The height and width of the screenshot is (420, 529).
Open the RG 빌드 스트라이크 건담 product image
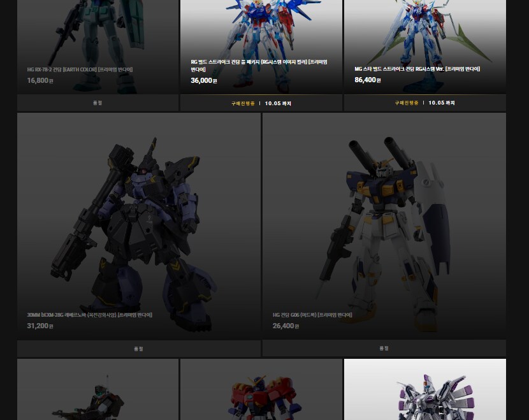261,25
